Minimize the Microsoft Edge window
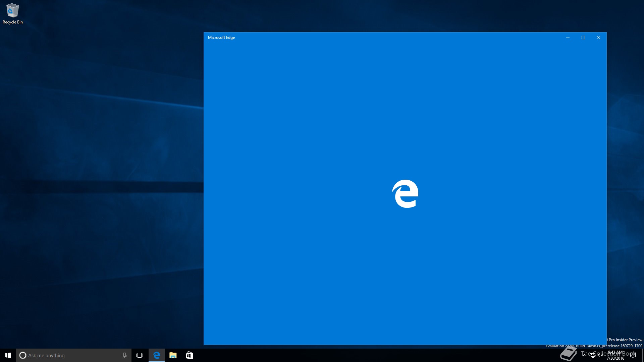The height and width of the screenshot is (362, 644). 568,38
